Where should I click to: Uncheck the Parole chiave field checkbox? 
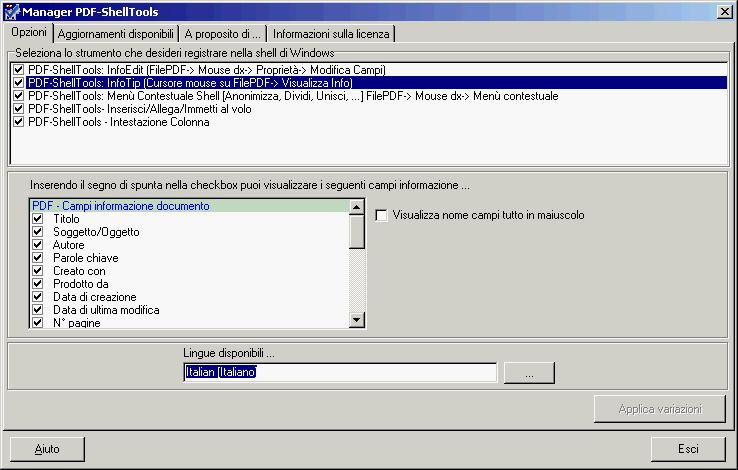(x=38, y=258)
